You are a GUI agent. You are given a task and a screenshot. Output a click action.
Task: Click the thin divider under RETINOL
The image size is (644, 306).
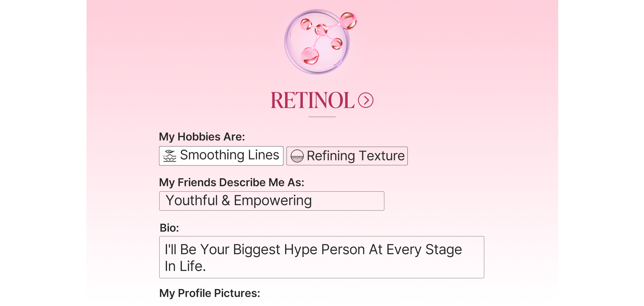[322, 117]
